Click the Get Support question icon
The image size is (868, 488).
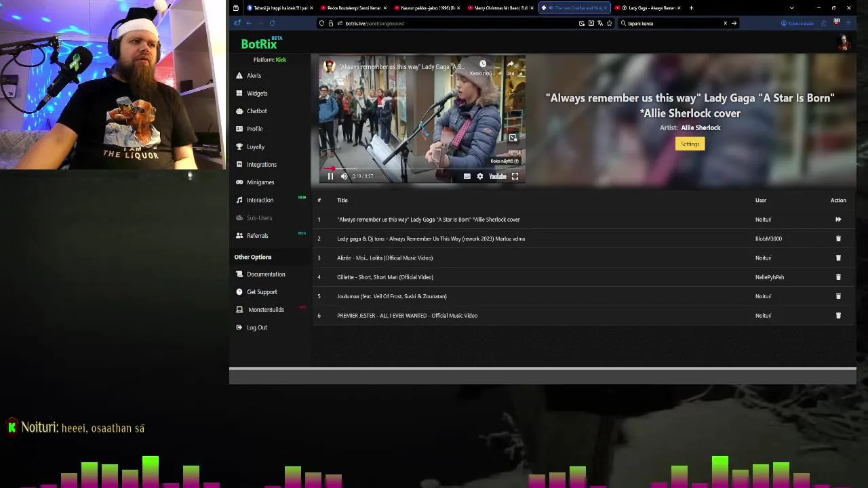coord(239,292)
